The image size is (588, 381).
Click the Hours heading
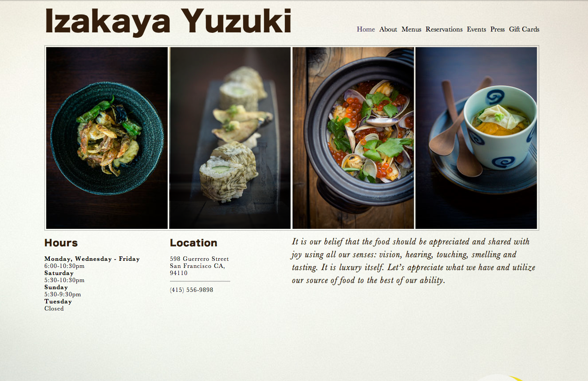(61, 243)
